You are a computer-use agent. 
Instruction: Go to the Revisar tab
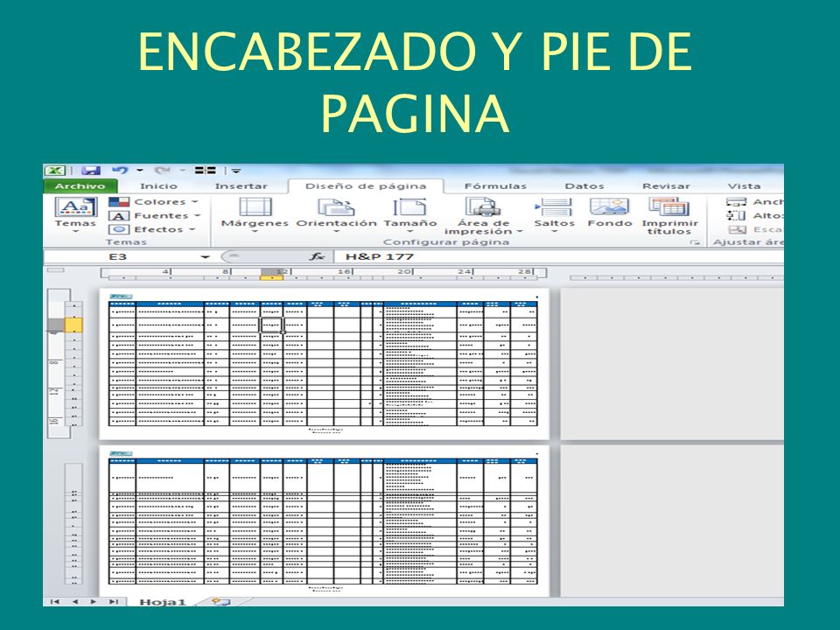(666, 185)
